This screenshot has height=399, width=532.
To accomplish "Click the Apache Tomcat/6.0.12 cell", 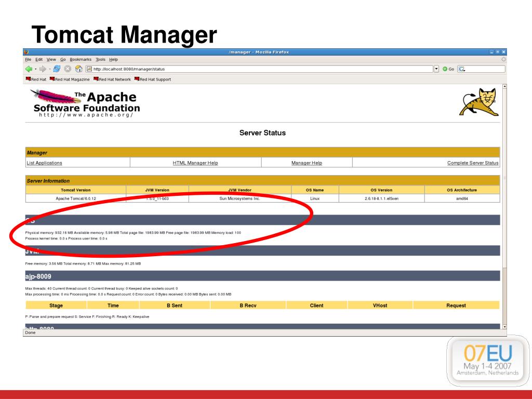I will click(76, 198).
